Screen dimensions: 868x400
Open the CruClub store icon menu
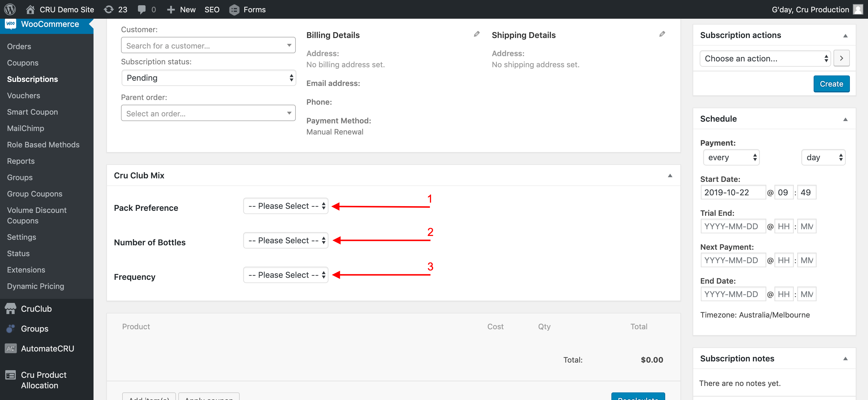click(x=11, y=309)
